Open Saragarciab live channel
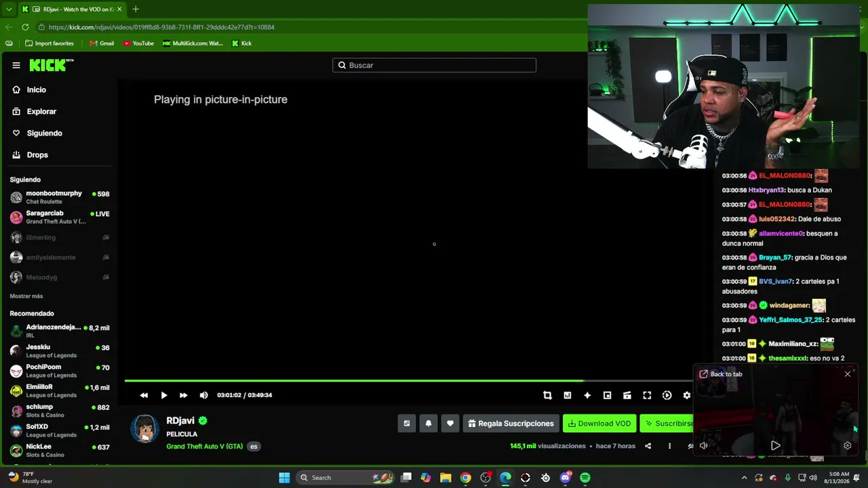The width and height of the screenshot is (868, 488). point(60,217)
